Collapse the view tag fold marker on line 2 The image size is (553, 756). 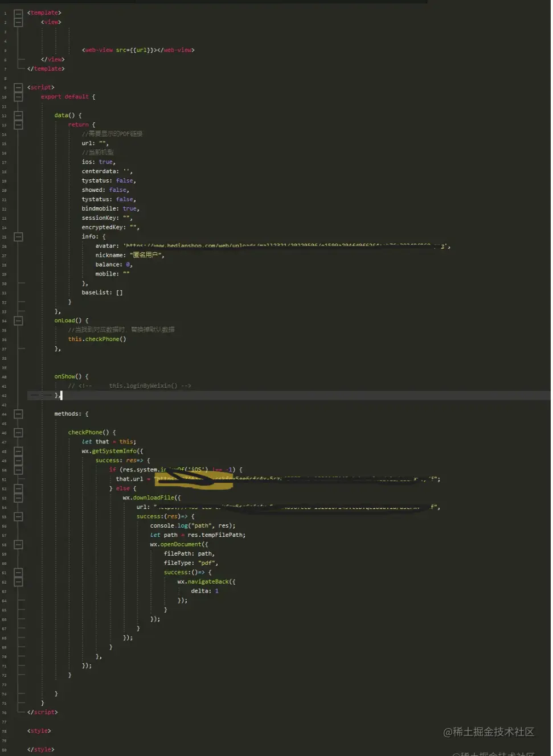[x=18, y=22]
